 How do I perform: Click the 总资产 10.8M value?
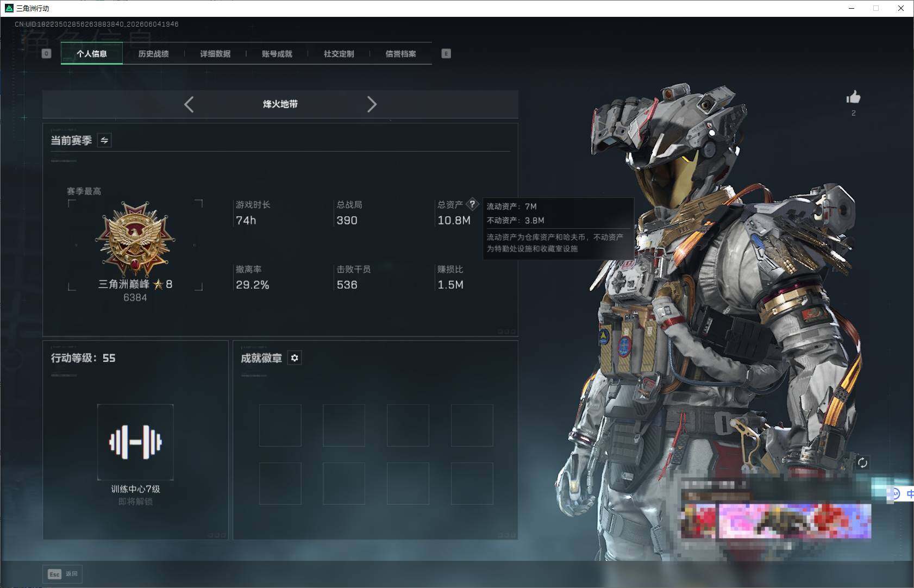point(454,220)
